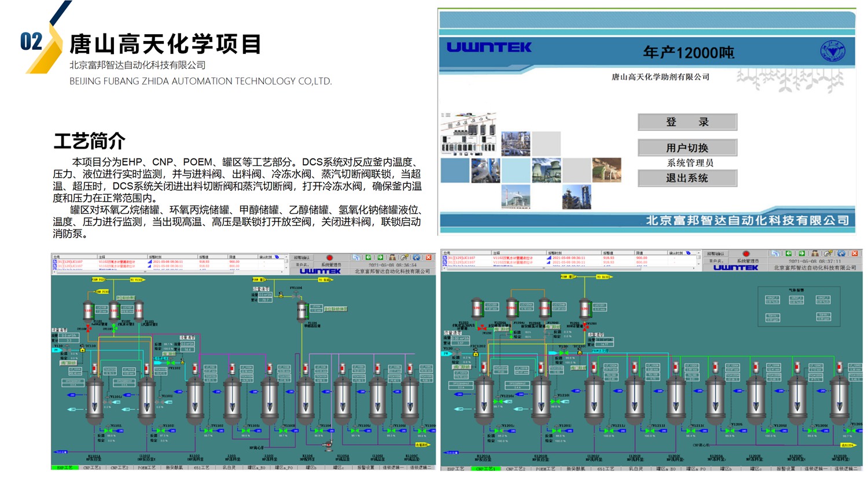Click the cooling towers photo thumbnail

coord(546,171)
